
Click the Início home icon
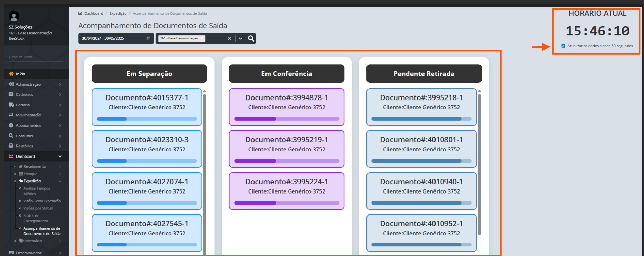tap(11, 74)
